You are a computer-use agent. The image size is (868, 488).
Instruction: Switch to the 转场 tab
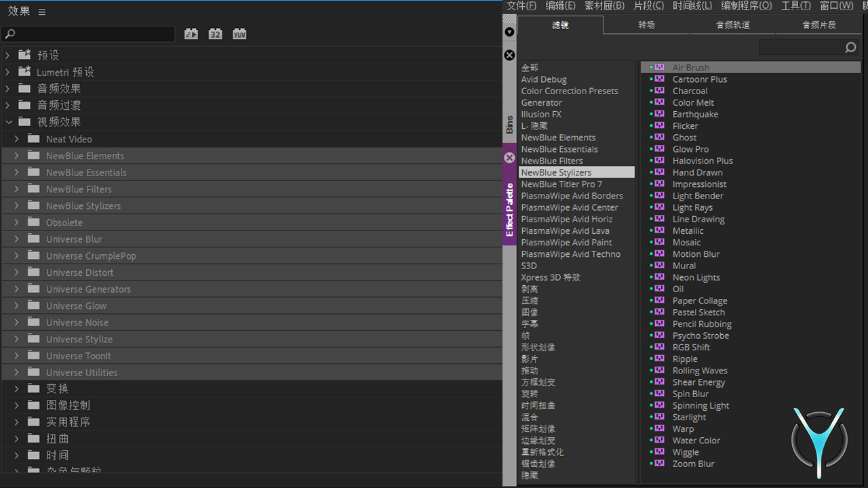[646, 25]
